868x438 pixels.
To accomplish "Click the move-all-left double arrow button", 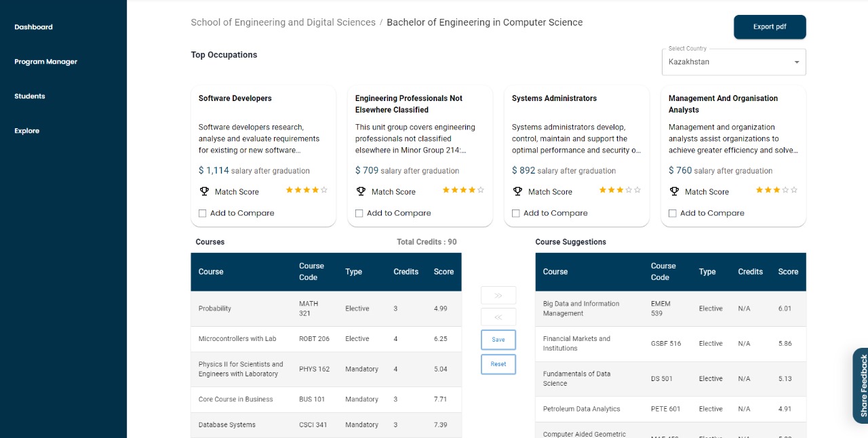I will point(498,317).
